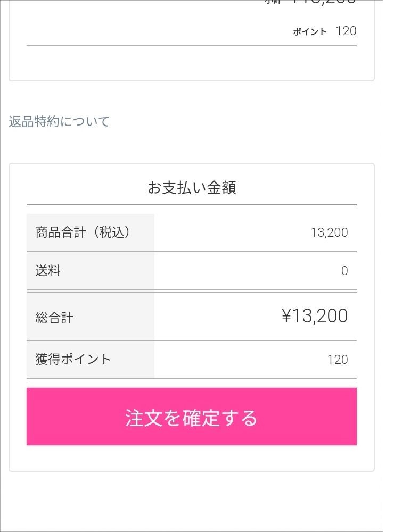The height and width of the screenshot is (532, 394).
Task: Select the 13,200 amount beside 商品合計
Action: [x=329, y=232]
